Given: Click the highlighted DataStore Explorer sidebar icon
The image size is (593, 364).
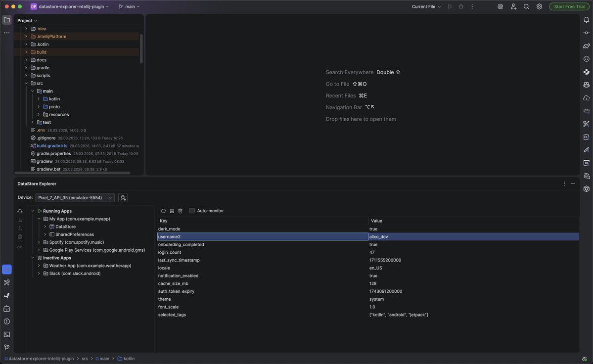Looking at the screenshot, I should (x=7, y=270).
